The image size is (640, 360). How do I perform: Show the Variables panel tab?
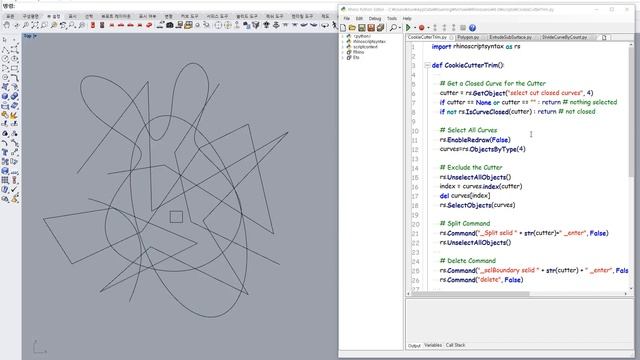(x=433, y=345)
